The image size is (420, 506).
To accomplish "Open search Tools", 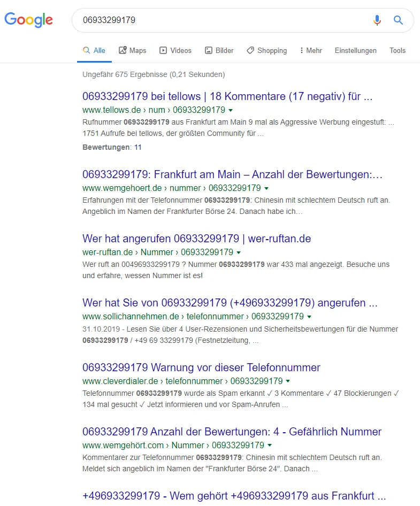I will click(398, 51).
